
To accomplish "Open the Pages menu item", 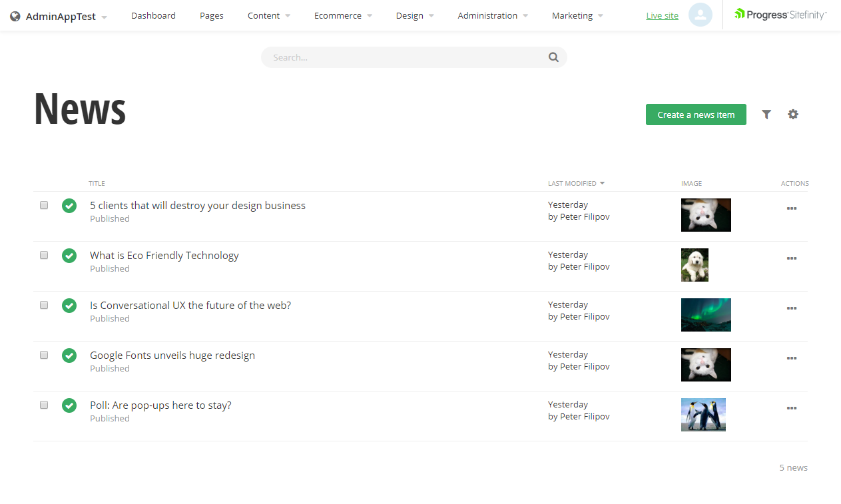I will [212, 16].
